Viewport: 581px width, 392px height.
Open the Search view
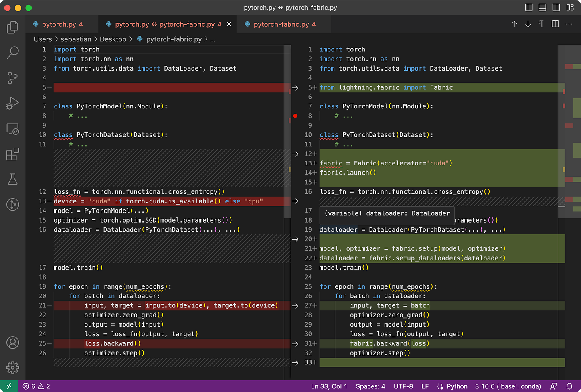coord(12,52)
